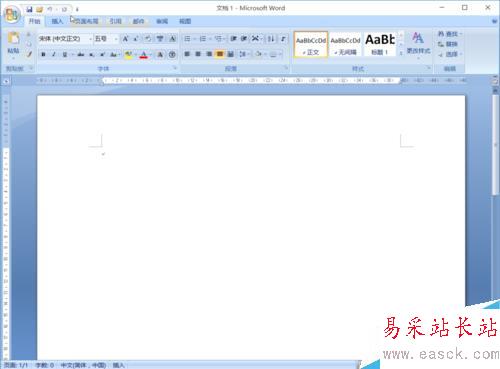Click the Open folder icon in Quick Access Toolbar

coord(40,9)
